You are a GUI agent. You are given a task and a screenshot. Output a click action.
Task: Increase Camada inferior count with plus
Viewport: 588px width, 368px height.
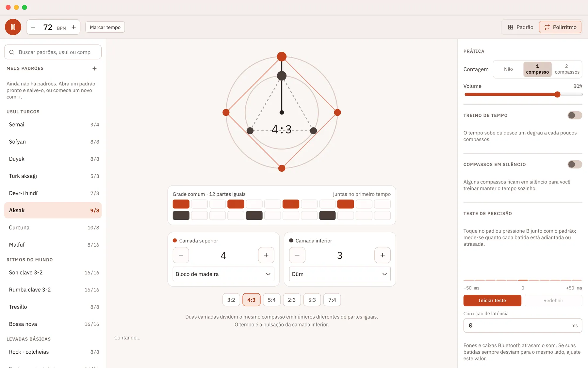[383, 255]
